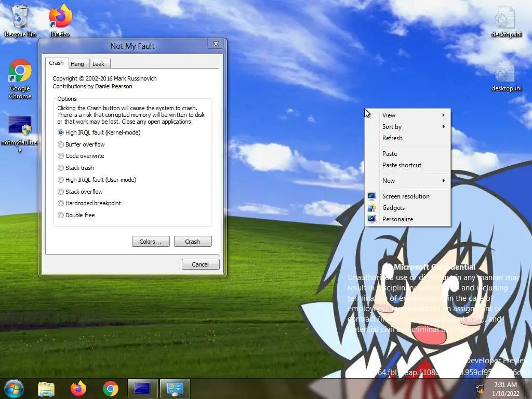
Task: Select the Stack trash radio button
Action: 61,168
